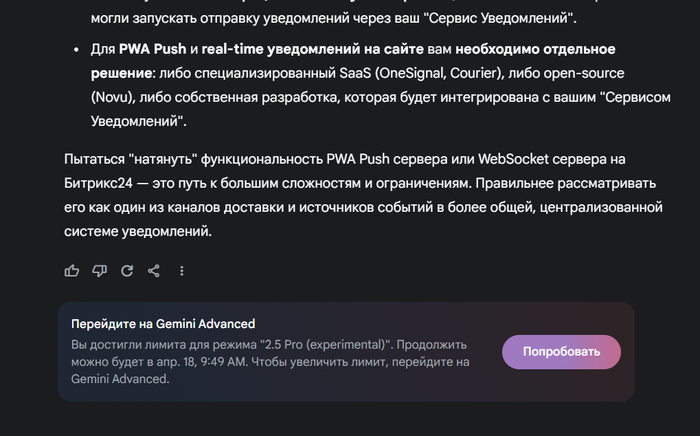Open the share icon under the response
700x436 pixels.
point(154,271)
